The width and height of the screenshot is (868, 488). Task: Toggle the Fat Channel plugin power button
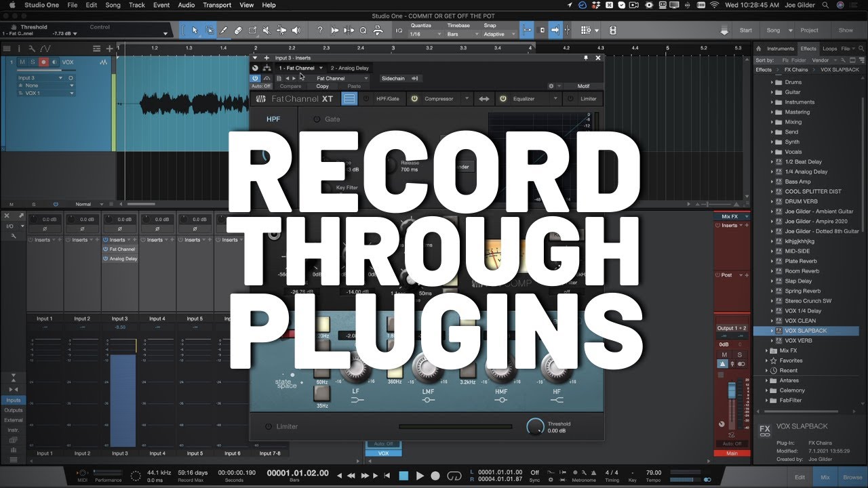coord(256,79)
